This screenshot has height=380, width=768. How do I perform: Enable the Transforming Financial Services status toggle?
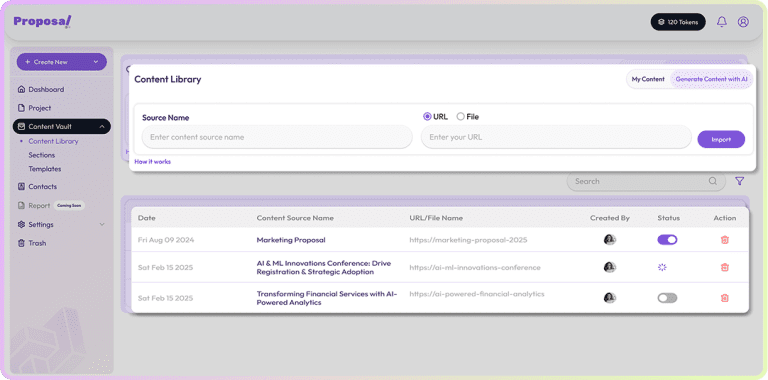coord(667,298)
